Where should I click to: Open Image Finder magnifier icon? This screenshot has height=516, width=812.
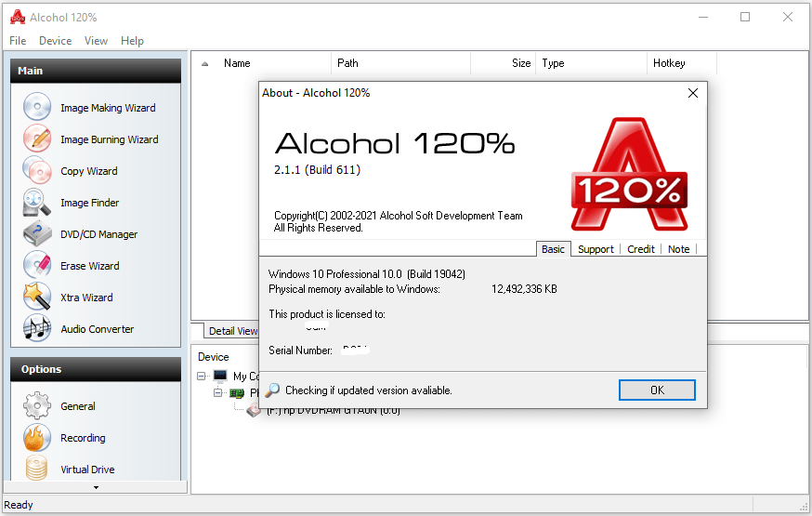[x=37, y=202]
